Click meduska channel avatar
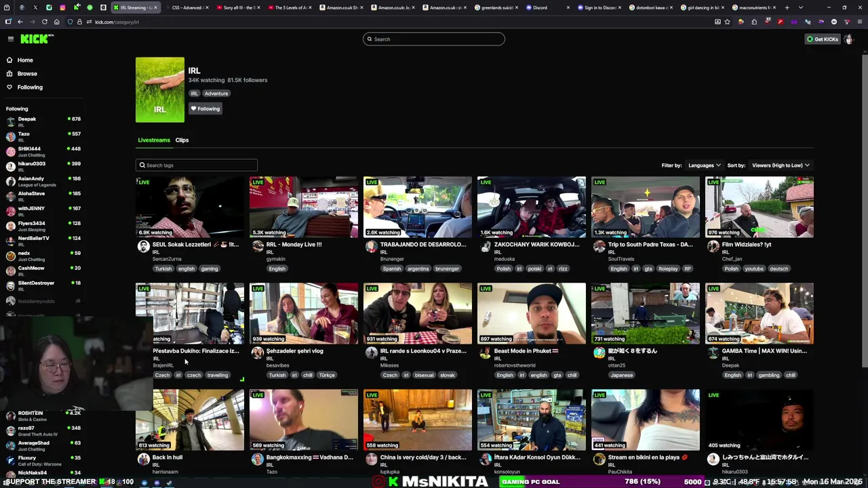This screenshot has width=868, height=488. coord(485,247)
